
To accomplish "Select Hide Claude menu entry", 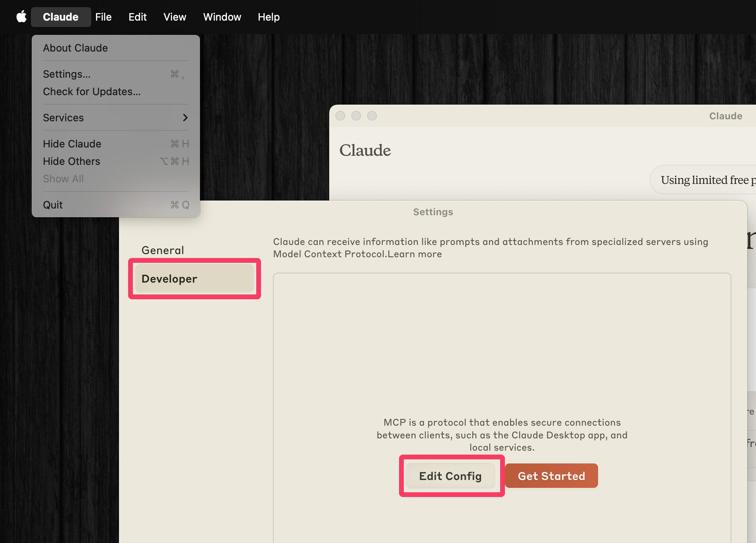I will pyautogui.click(x=72, y=144).
